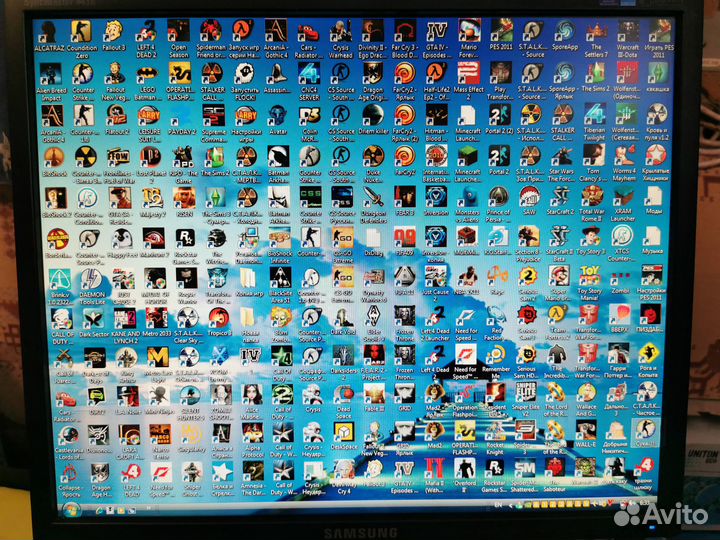The width and height of the screenshot is (720, 540).
Task: Click the Avatar game icon
Action: click(277, 114)
